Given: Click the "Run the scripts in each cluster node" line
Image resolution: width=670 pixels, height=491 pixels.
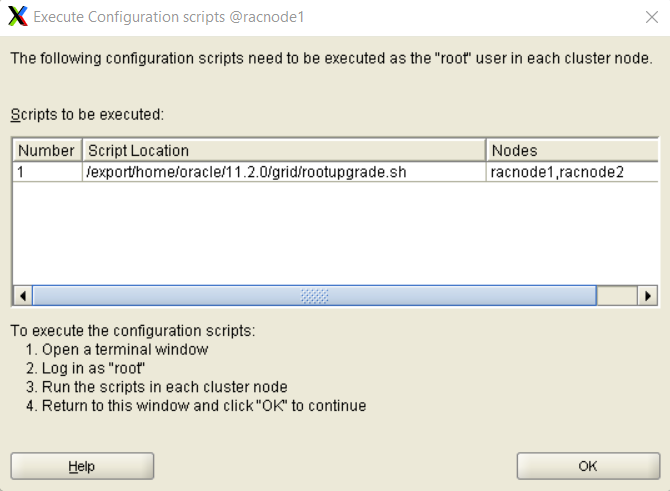Looking at the screenshot, I should [156, 387].
